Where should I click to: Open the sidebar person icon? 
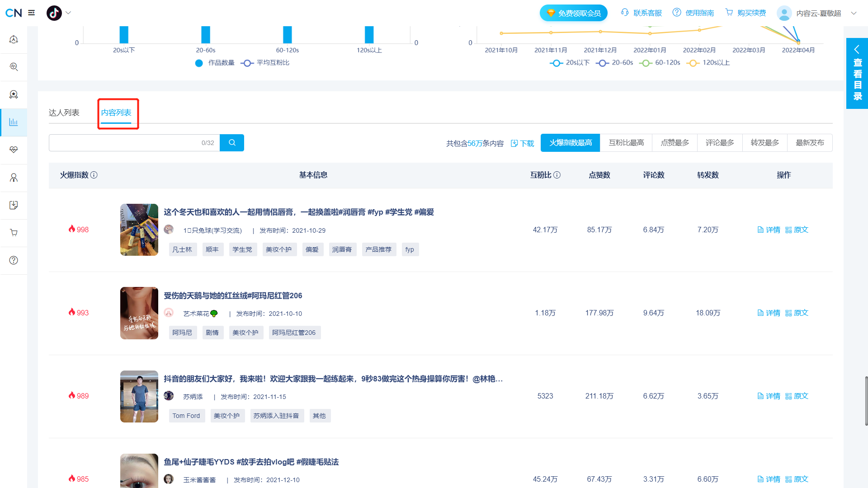click(14, 178)
